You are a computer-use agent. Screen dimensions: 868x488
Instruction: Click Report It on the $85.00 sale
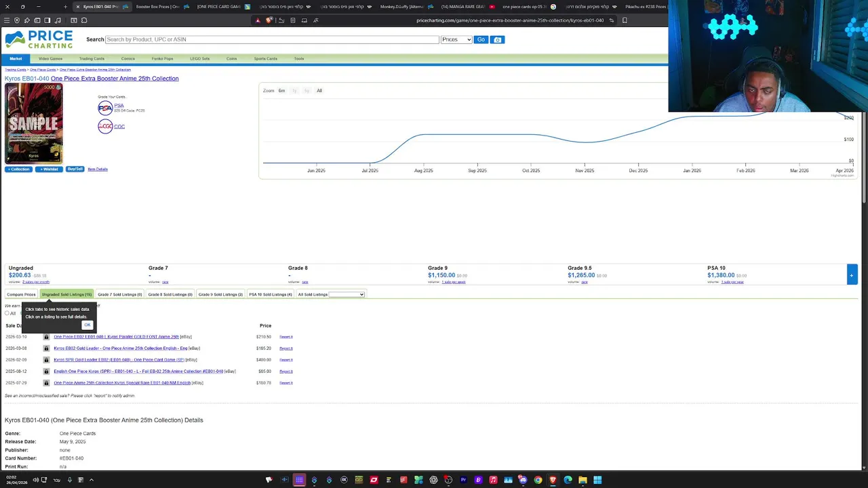click(x=286, y=371)
